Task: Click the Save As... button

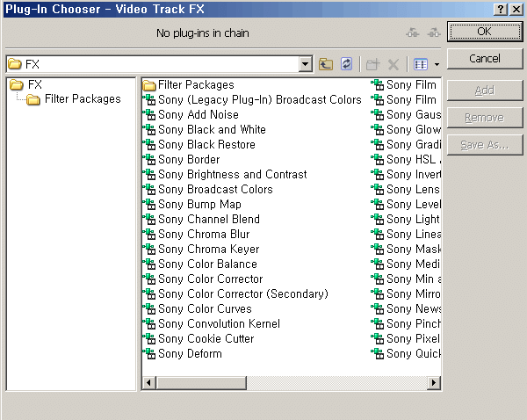Action: [x=485, y=145]
